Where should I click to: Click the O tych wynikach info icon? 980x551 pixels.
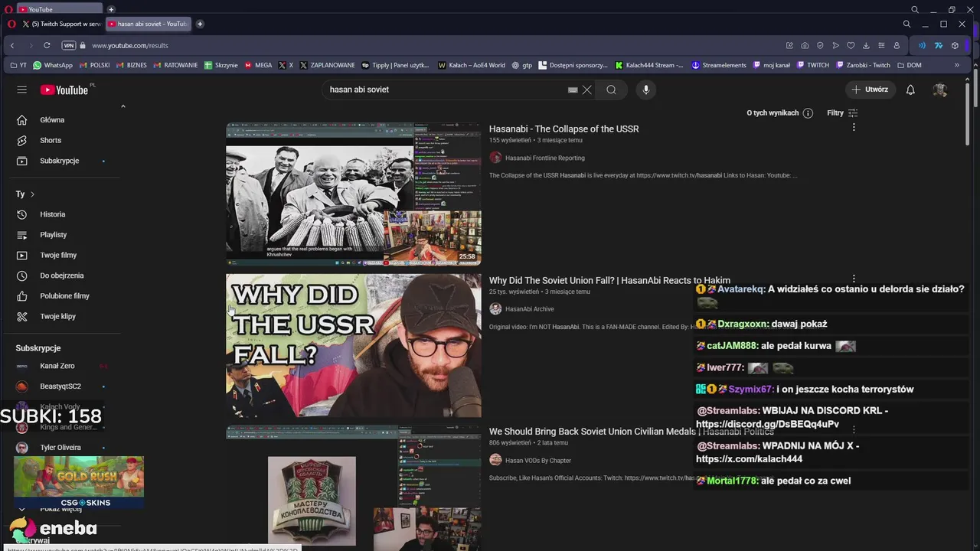[x=808, y=113]
